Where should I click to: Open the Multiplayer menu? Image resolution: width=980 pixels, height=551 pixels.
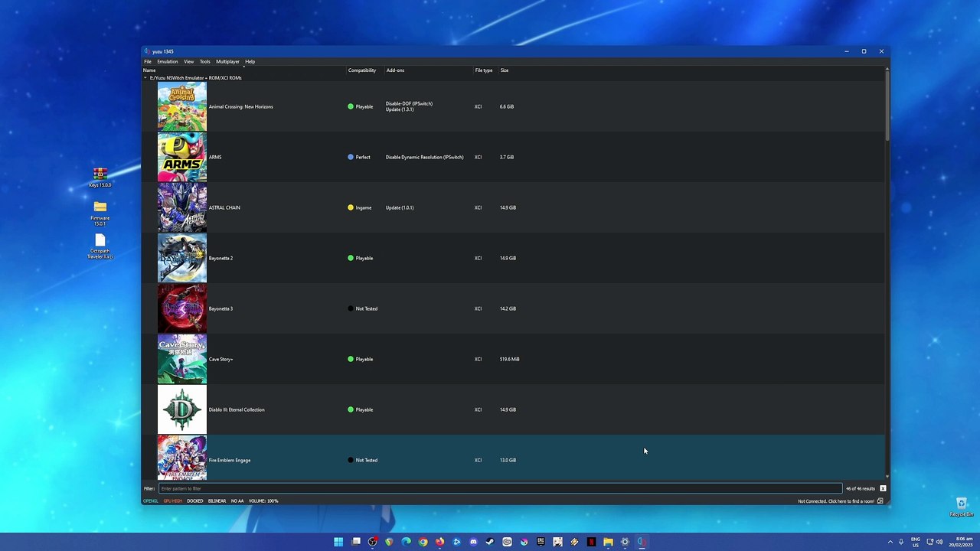coord(227,61)
